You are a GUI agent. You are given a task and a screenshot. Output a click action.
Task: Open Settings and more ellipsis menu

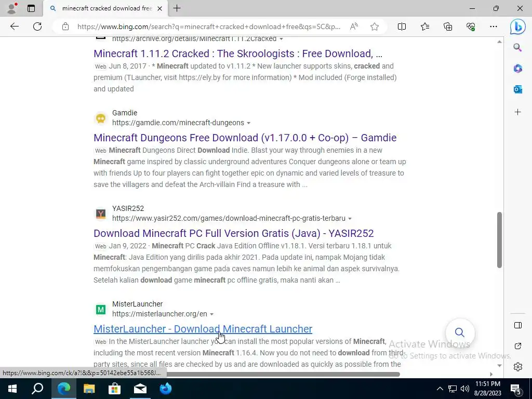494,26
